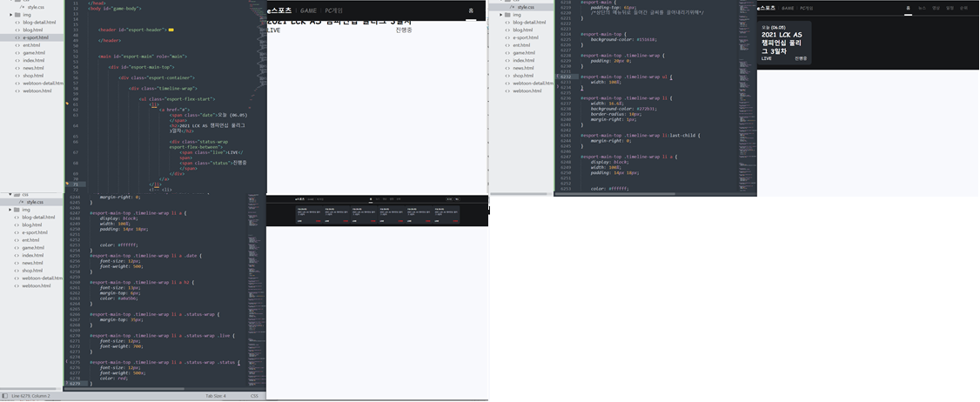The image size is (980, 402).
Task: Select the 홈 tab in the unstyled LIVE preview
Action: [471, 10]
